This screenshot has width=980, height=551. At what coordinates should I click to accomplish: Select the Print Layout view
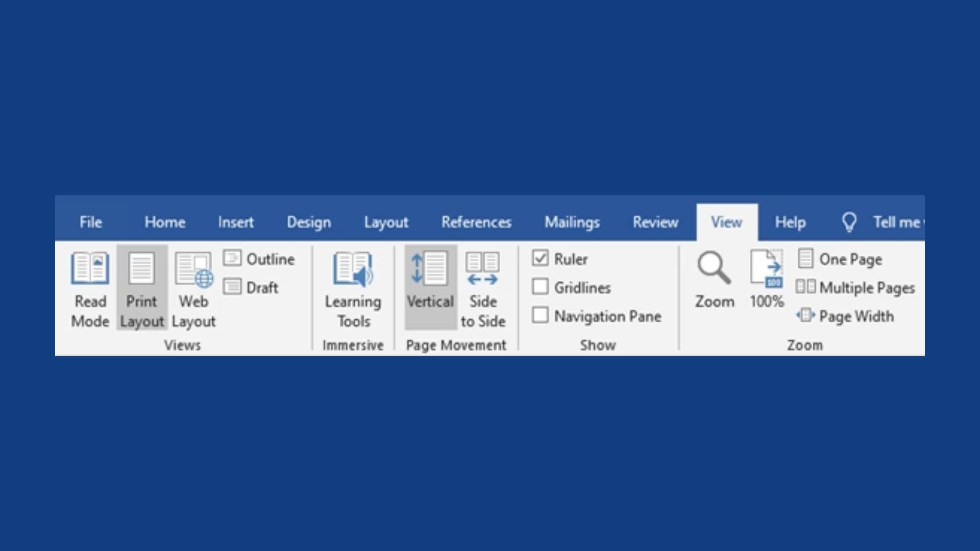point(142,289)
